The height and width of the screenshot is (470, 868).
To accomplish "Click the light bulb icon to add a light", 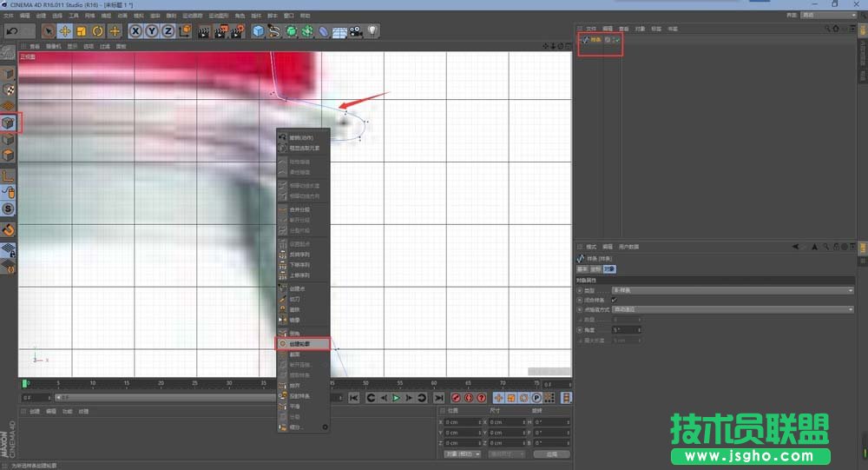I will (372, 31).
